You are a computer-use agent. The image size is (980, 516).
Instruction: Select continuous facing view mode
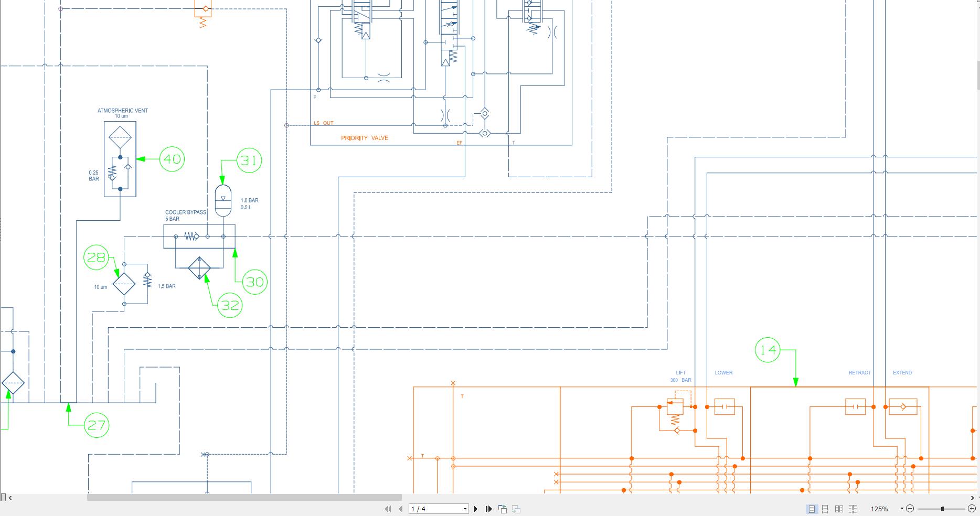pos(853,509)
